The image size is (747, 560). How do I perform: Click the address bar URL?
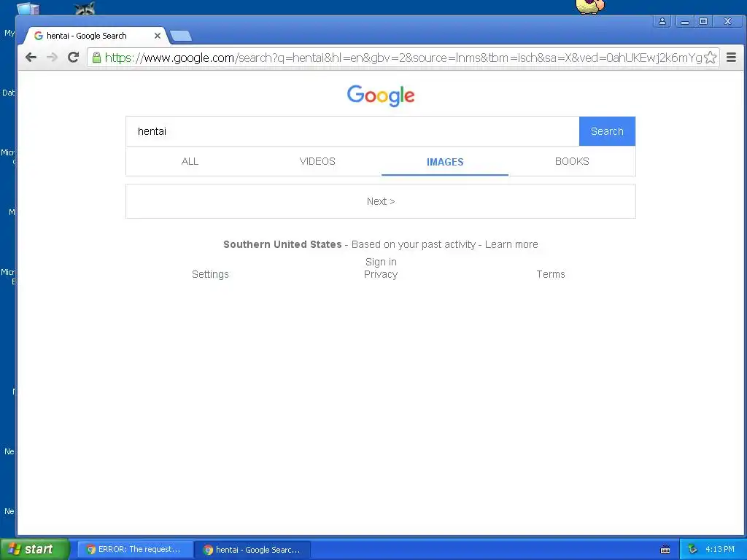(x=403, y=58)
